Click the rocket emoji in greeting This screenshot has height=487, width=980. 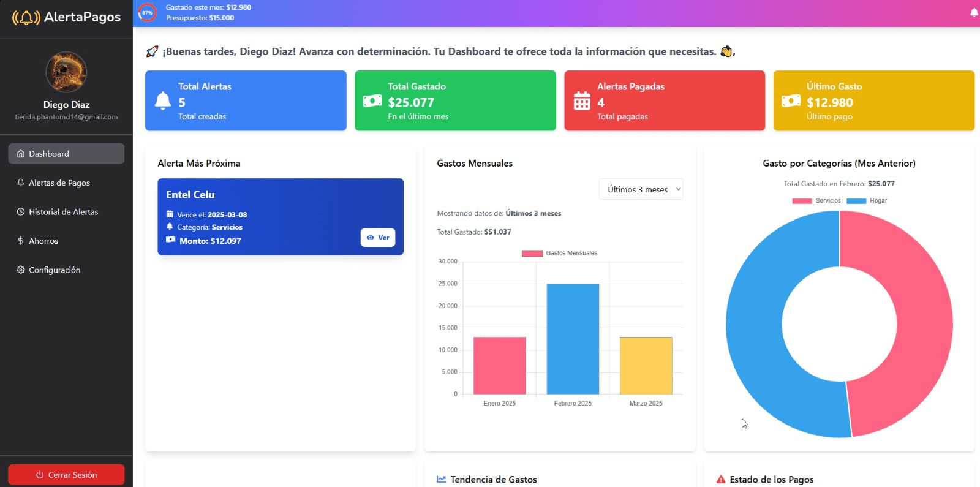click(x=152, y=51)
